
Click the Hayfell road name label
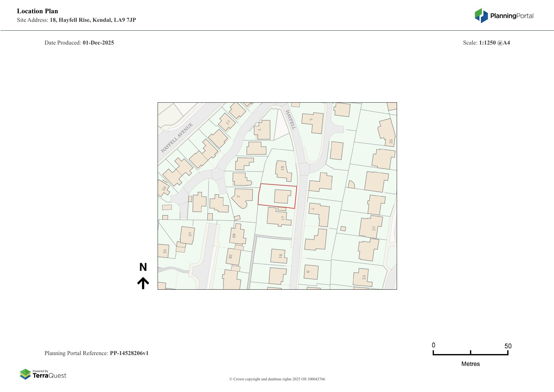pos(290,120)
